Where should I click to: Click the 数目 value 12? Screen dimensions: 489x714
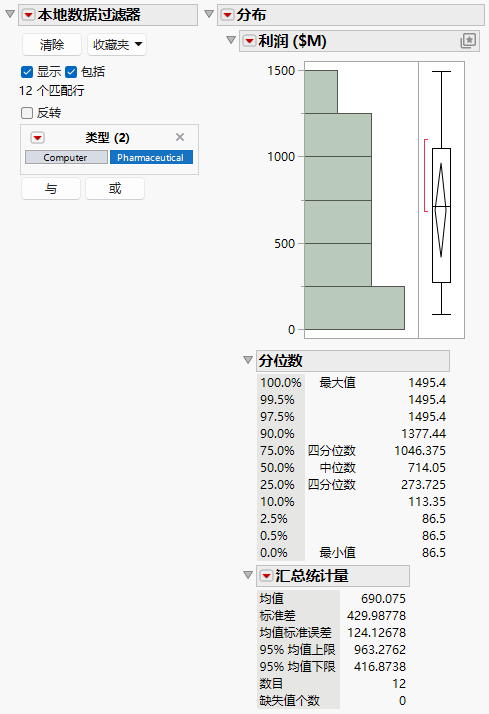point(399,684)
